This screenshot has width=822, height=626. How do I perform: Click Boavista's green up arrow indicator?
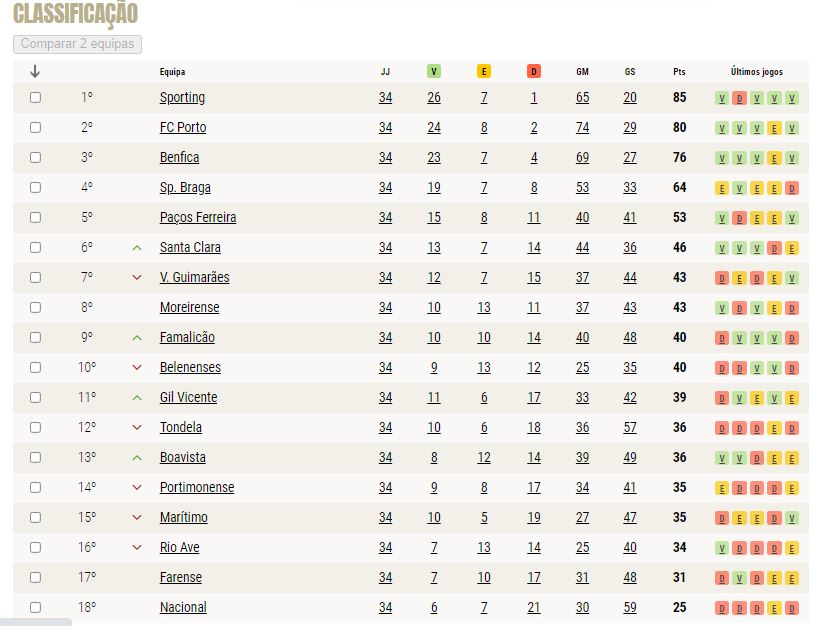(137, 458)
